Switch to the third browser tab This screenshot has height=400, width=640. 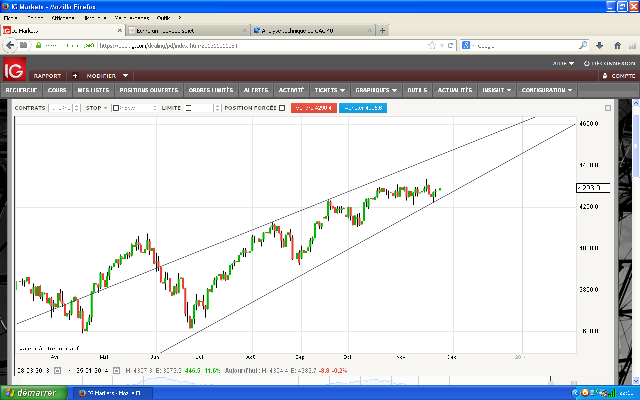pos(312,31)
